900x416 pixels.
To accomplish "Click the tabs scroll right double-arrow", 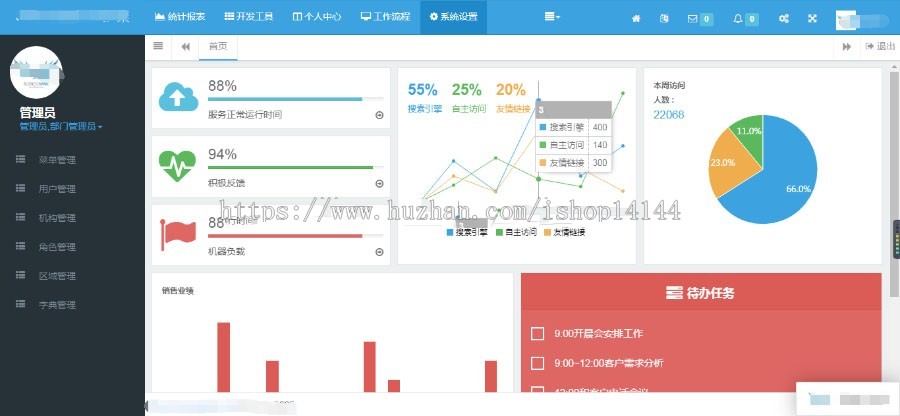I will pyautogui.click(x=847, y=47).
